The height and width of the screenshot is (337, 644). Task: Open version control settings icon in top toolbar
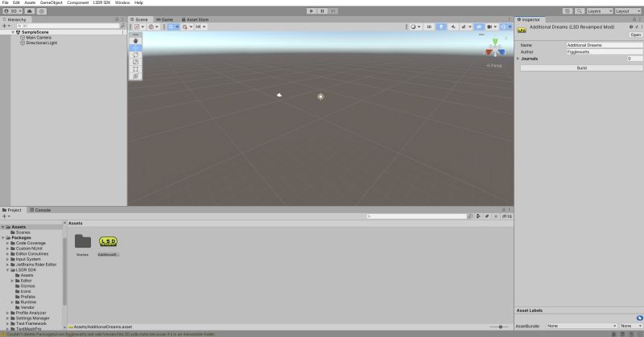[x=42, y=11]
